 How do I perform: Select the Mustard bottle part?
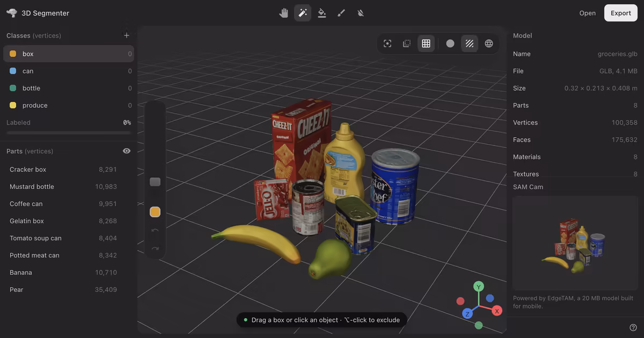69,187
